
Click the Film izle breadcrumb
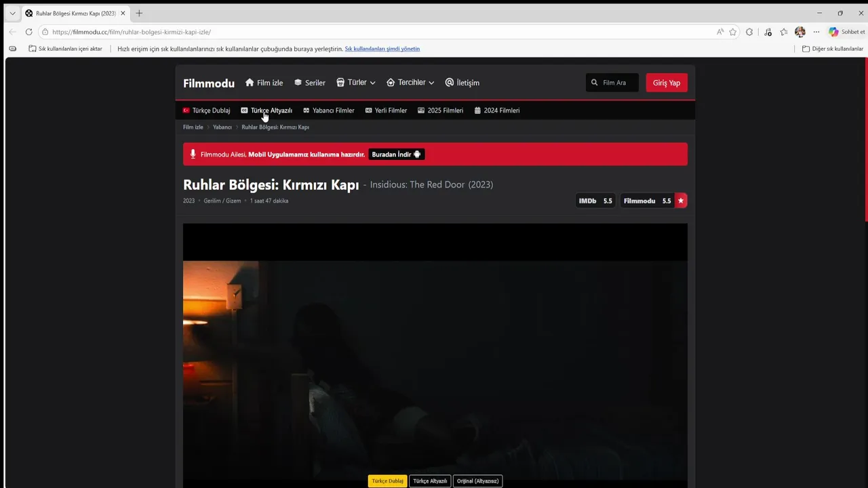tap(193, 127)
